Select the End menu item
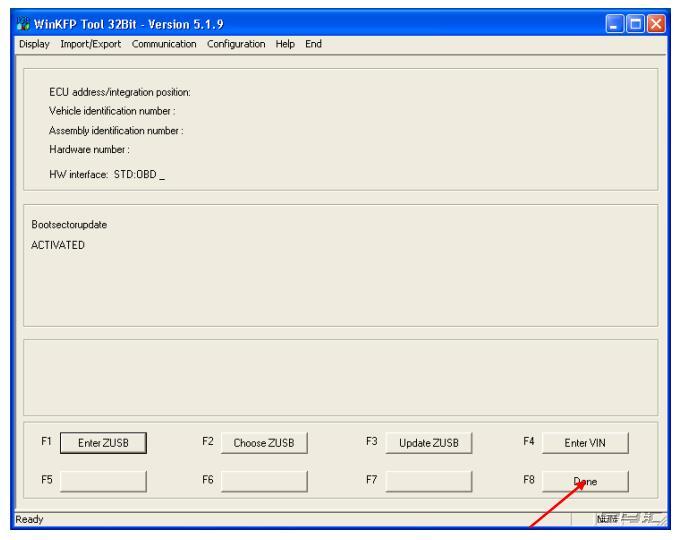Image resolution: width=677 pixels, height=540 pixels. pyautogui.click(x=313, y=44)
